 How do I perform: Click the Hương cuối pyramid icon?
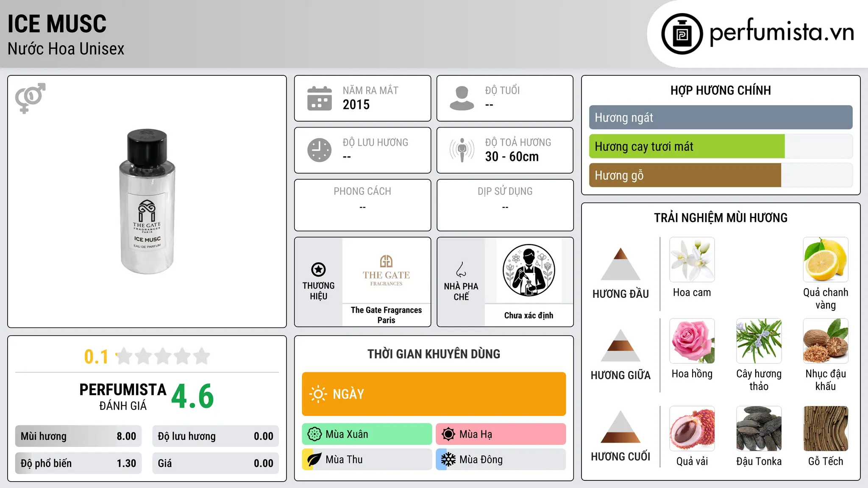click(620, 427)
